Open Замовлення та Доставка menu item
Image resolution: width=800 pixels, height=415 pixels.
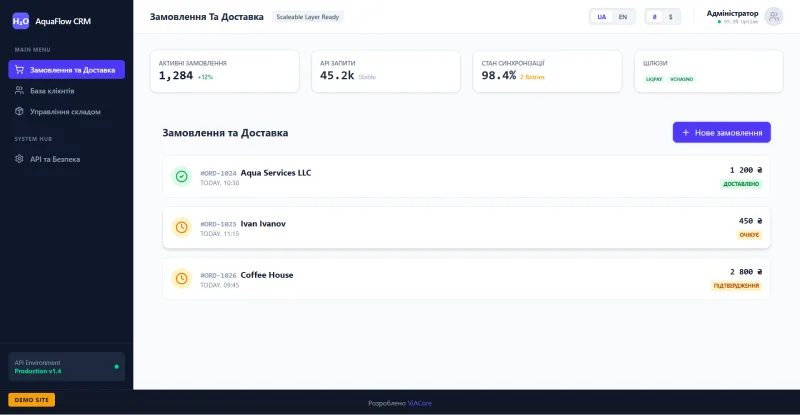66,69
